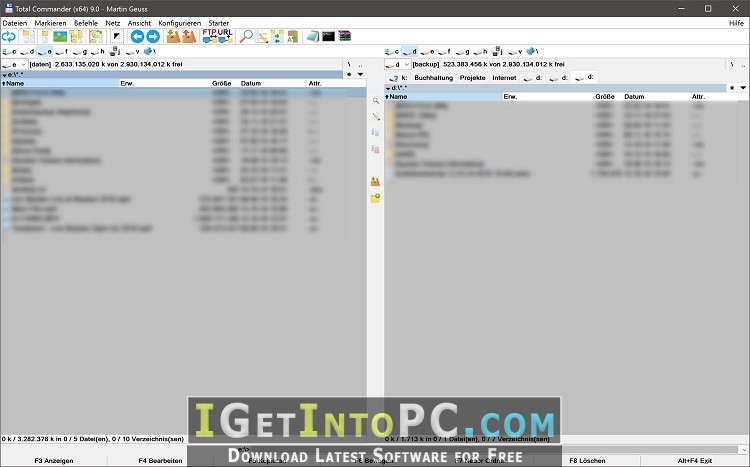This screenshot has height=467, width=750.
Task: Open the command line history dropdown
Action: point(744,450)
